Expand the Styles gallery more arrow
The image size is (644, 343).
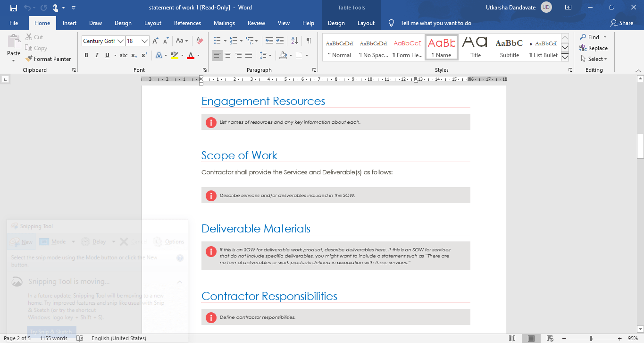point(565,57)
